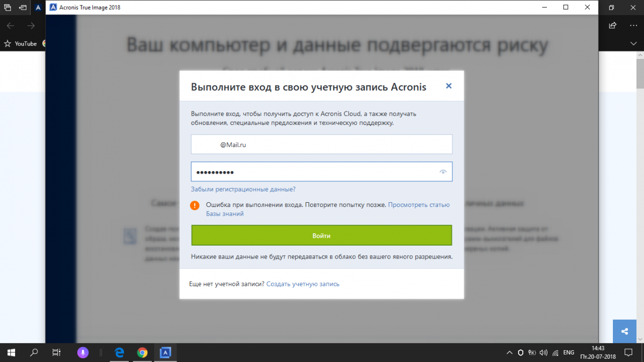Focus the password input field
The image size is (644, 362).
321,172
